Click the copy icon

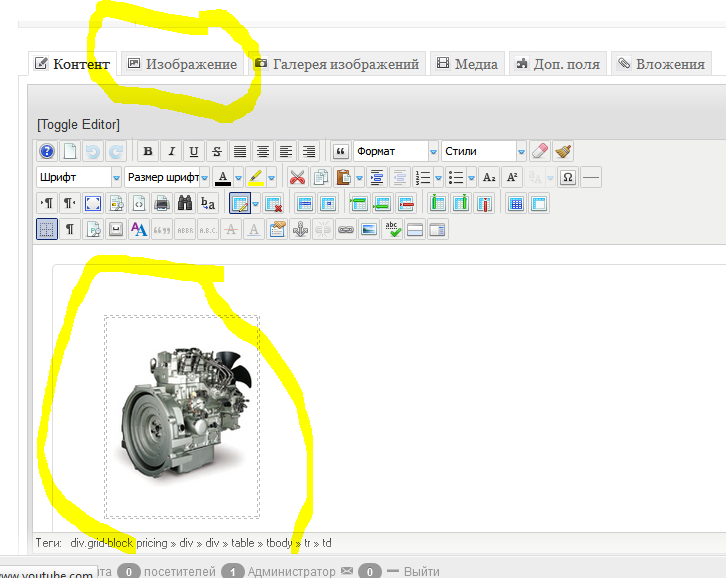320,177
